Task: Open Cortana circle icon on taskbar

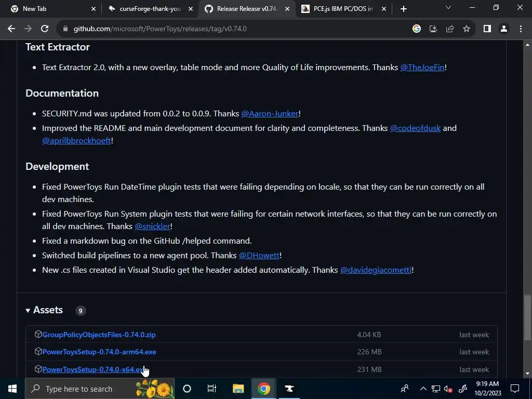Action: click(x=187, y=389)
